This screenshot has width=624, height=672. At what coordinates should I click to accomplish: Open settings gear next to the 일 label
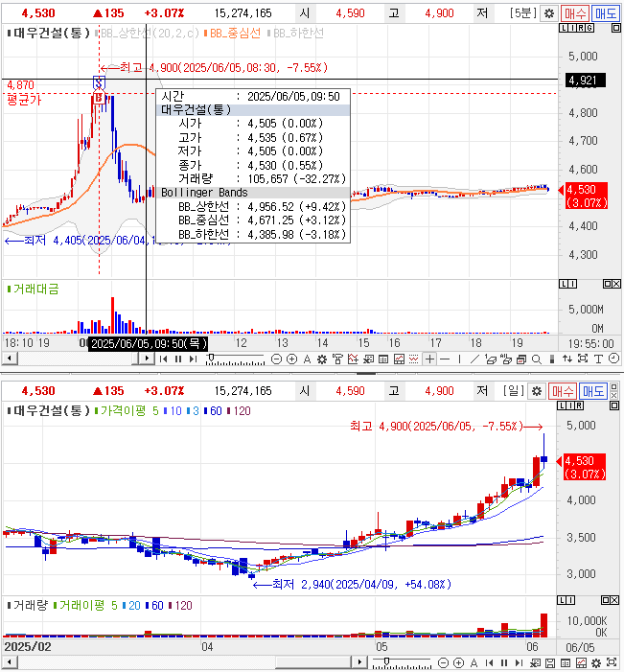click(x=537, y=391)
